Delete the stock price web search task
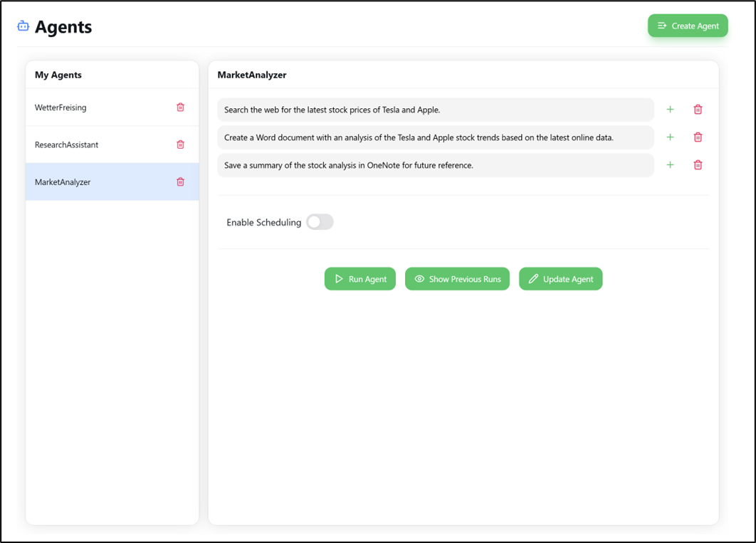This screenshot has width=756, height=543. click(x=698, y=110)
